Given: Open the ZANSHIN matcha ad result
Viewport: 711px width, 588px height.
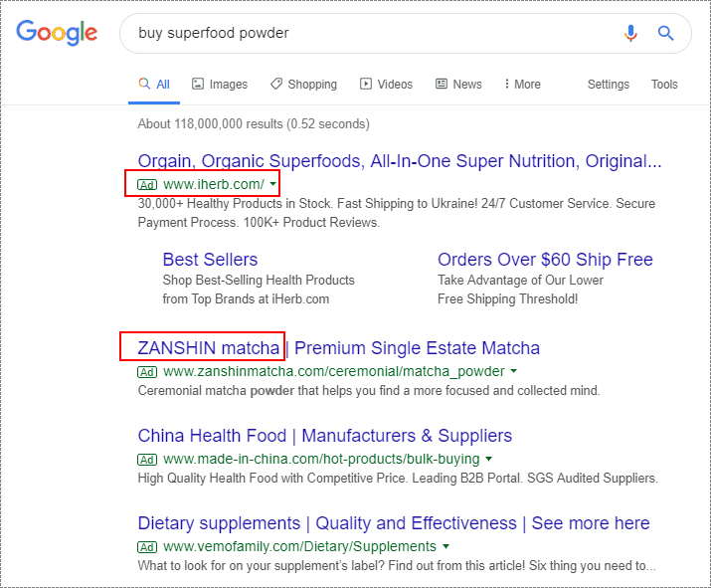Looking at the screenshot, I should [339, 348].
